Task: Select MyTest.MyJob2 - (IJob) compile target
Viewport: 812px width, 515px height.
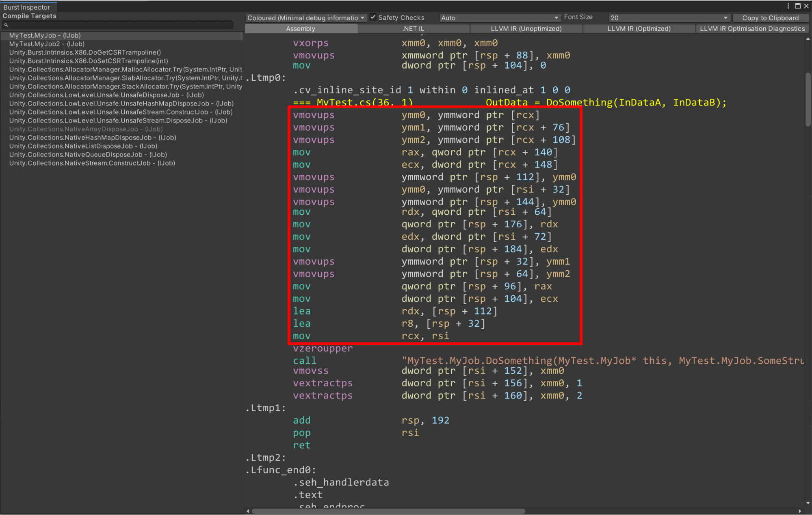Action: pos(122,44)
